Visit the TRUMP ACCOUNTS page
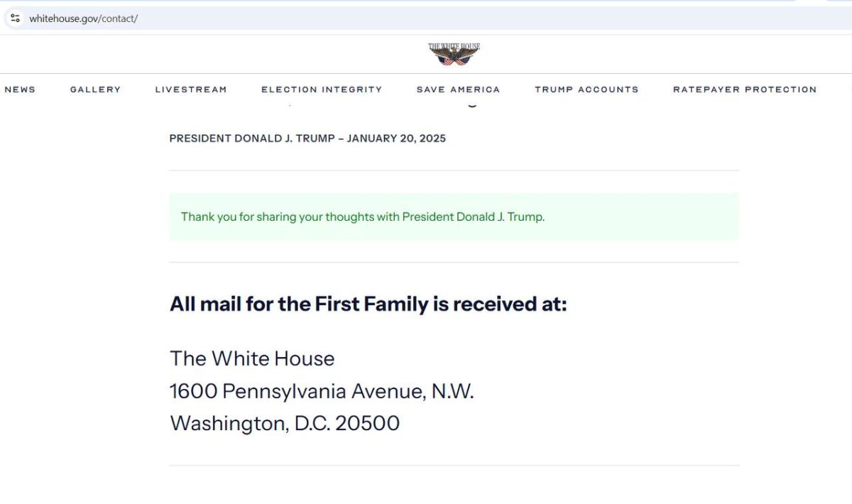Image resolution: width=852 pixels, height=504 pixels. tap(586, 89)
